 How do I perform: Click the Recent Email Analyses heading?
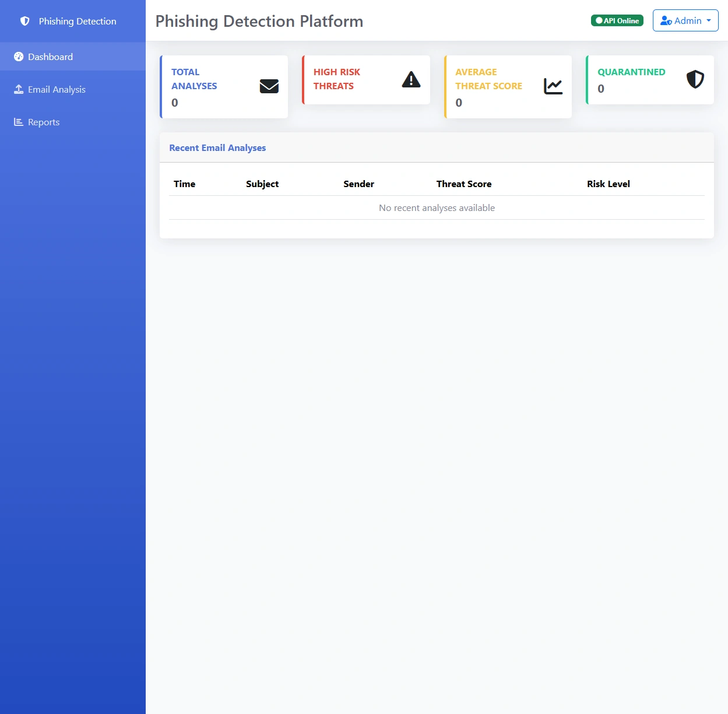(217, 148)
